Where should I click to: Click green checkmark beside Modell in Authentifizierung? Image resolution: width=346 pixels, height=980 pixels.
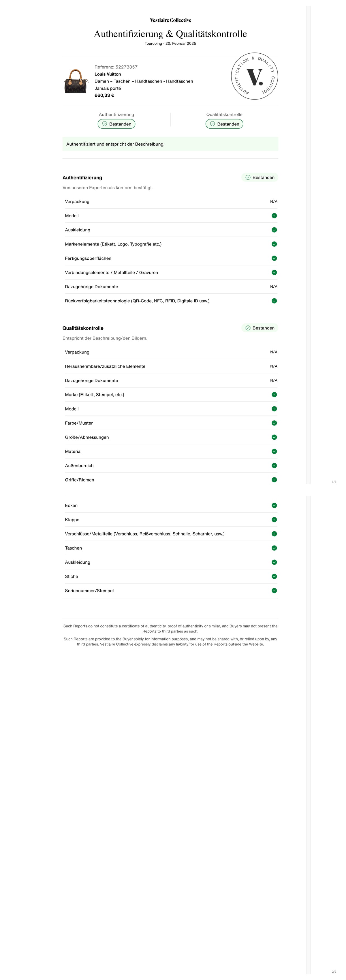274,216
